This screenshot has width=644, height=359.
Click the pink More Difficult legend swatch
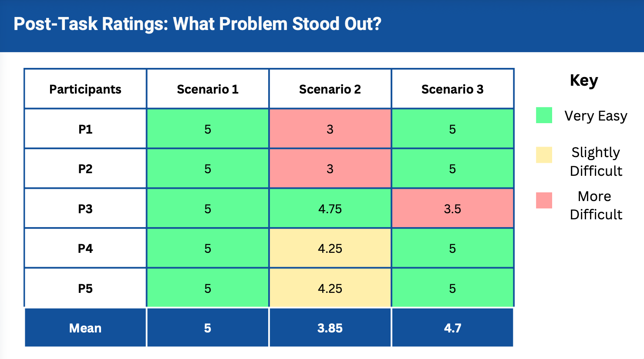point(544,200)
